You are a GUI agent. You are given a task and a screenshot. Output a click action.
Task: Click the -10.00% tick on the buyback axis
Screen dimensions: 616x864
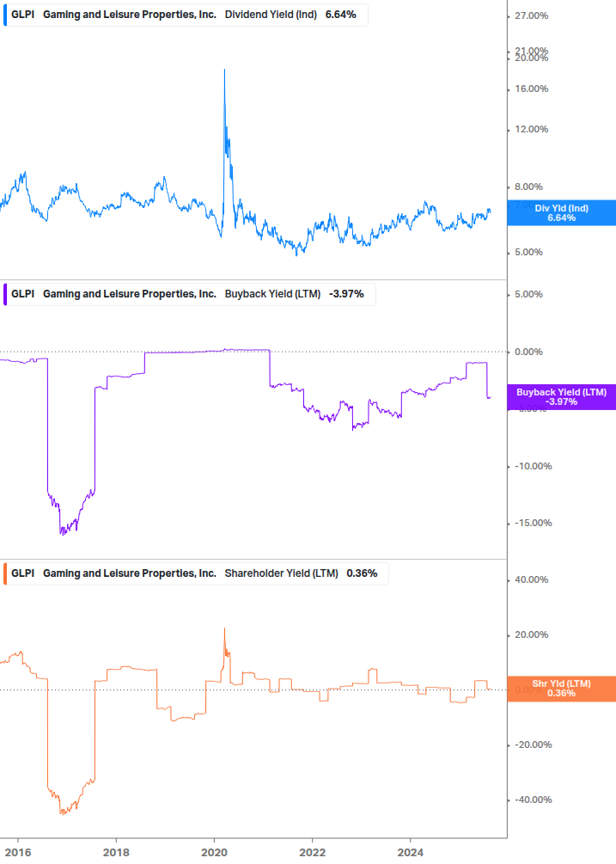(533, 466)
